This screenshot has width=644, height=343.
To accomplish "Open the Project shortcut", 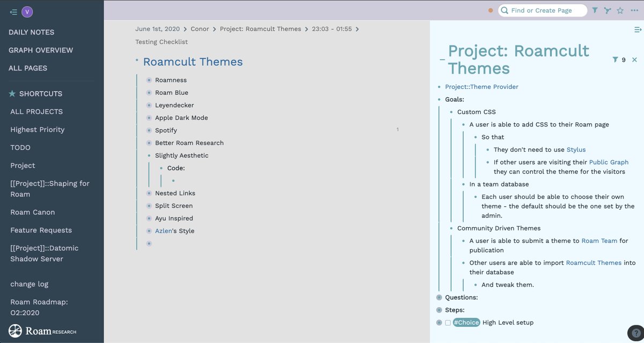I will click(x=23, y=166).
